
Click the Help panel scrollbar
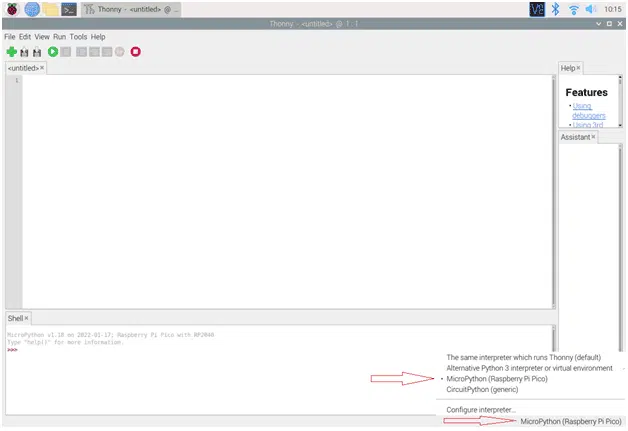click(620, 101)
